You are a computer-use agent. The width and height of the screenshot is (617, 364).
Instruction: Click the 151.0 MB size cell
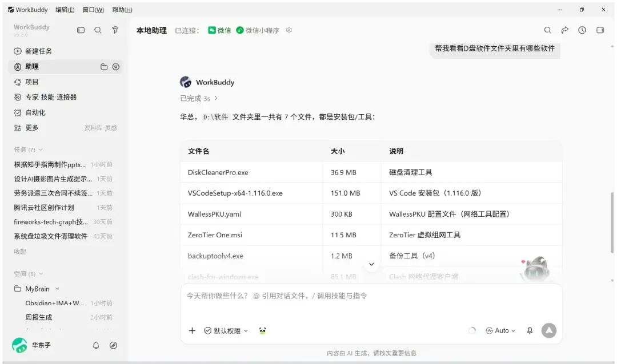point(352,193)
